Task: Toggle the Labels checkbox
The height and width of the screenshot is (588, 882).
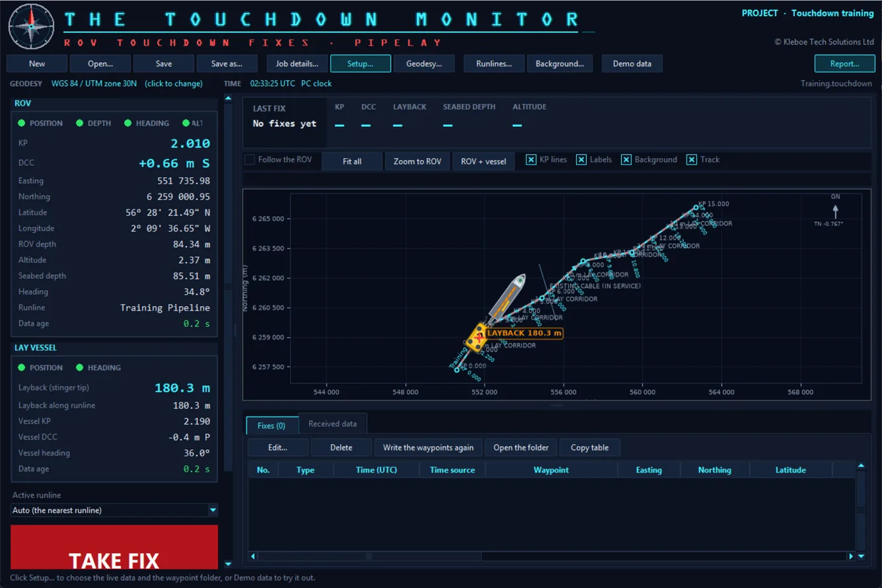Action: click(x=581, y=159)
